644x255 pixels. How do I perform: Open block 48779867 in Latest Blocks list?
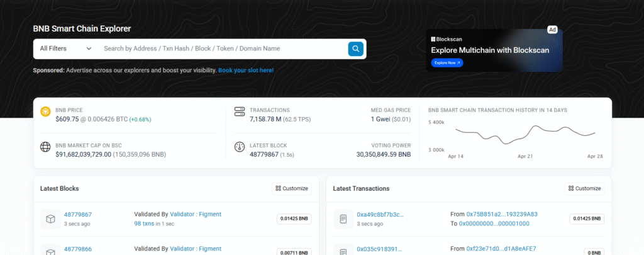78,214
